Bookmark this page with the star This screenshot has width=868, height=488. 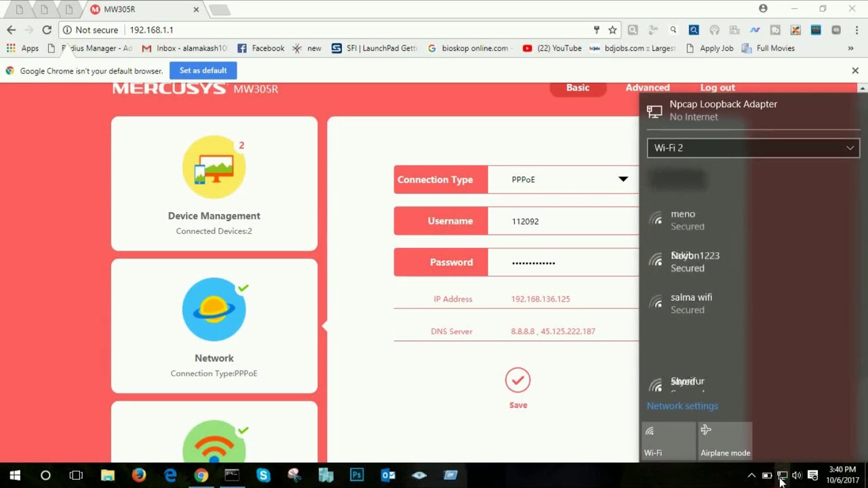click(612, 30)
